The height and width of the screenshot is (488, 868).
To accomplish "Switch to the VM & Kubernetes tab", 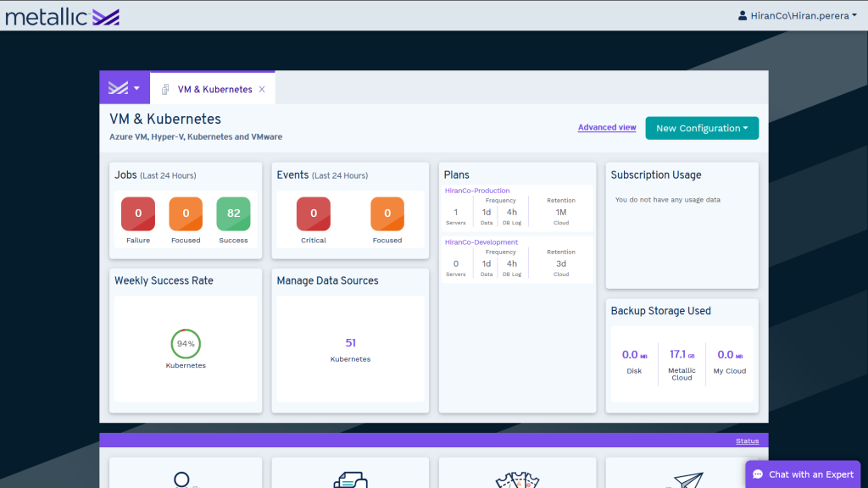I will point(214,89).
